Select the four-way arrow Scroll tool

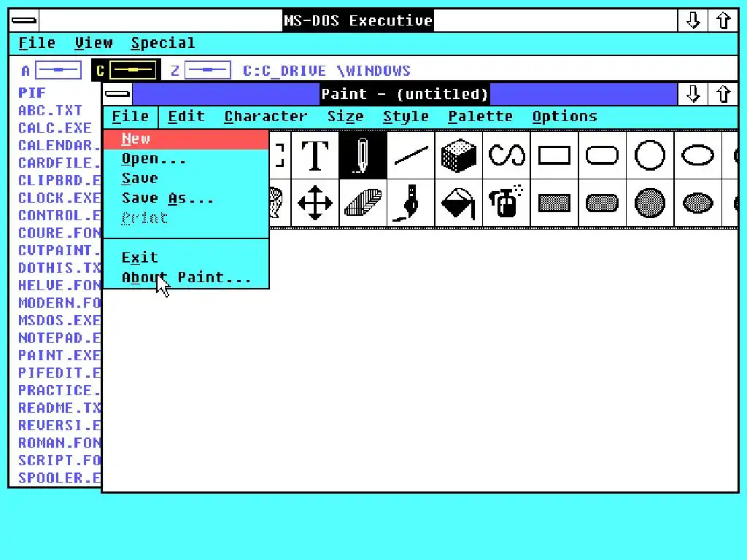tap(315, 203)
